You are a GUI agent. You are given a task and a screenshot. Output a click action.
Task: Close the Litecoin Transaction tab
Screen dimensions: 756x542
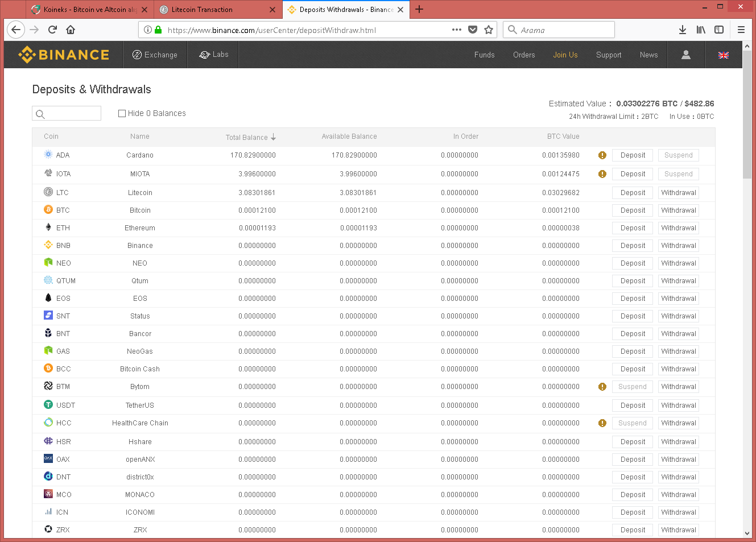point(272,10)
